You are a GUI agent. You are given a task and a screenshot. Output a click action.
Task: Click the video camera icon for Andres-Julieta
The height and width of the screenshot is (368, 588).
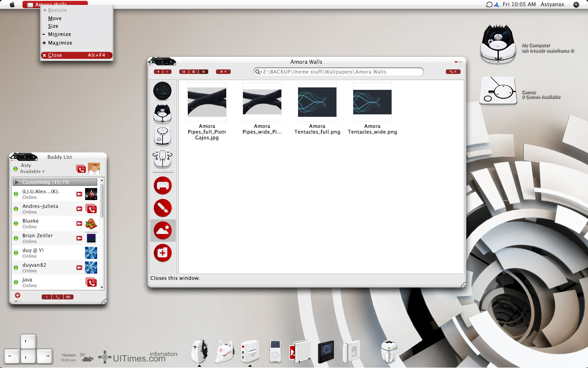point(79,209)
